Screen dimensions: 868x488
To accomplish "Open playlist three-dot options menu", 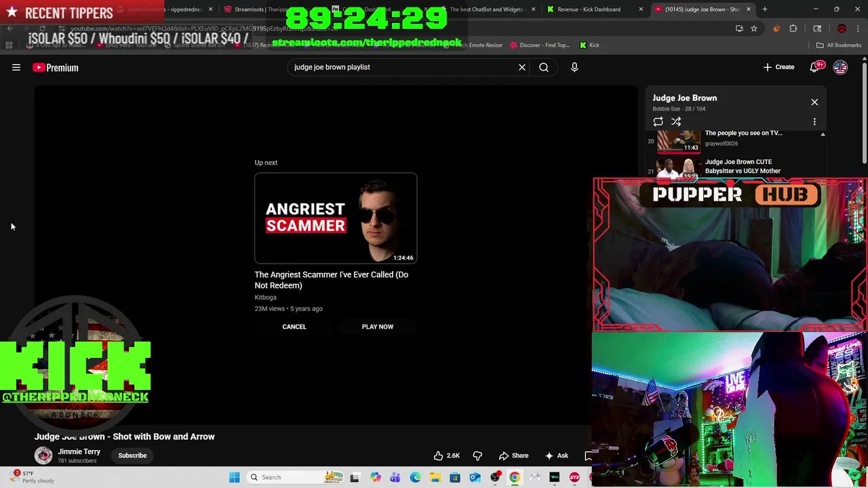I will pyautogui.click(x=814, y=121).
